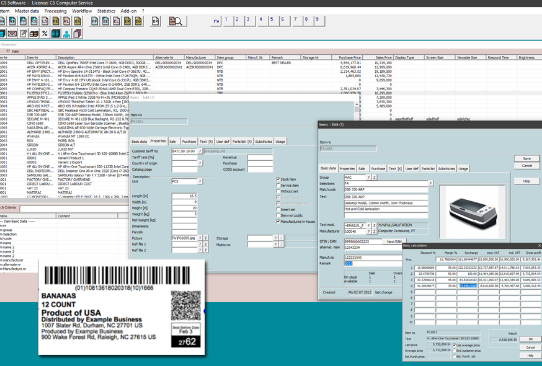The image size is (542, 366).
Task: Click the envelope mail toolbar icon
Action: tap(12, 34)
